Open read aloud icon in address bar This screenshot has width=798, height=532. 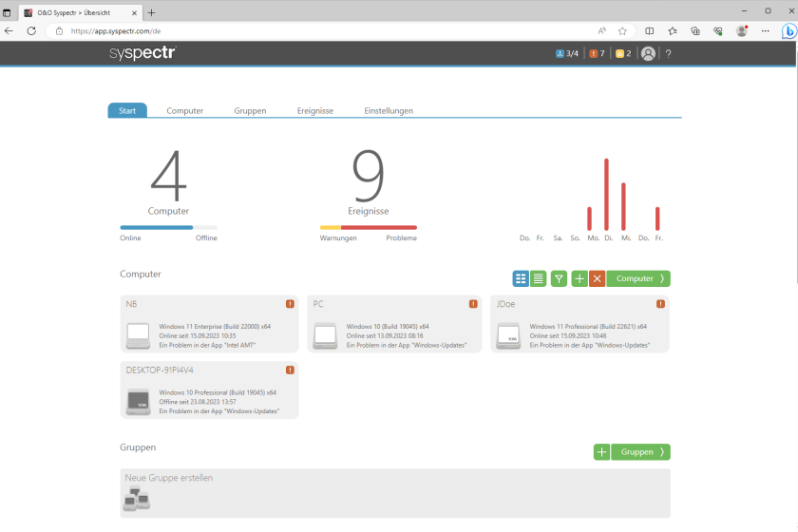click(602, 31)
